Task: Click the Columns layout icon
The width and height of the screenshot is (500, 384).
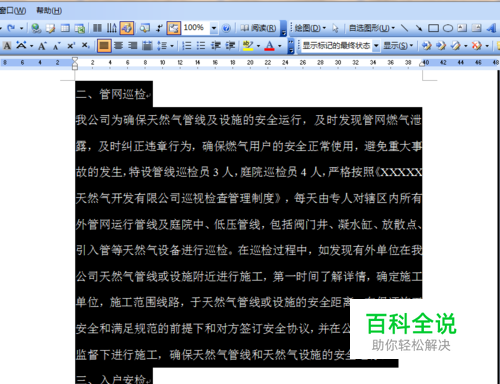Action: point(97,28)
